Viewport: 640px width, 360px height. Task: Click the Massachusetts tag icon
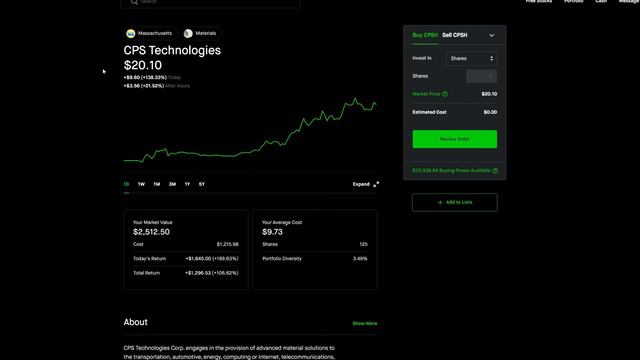click(131, 33)
